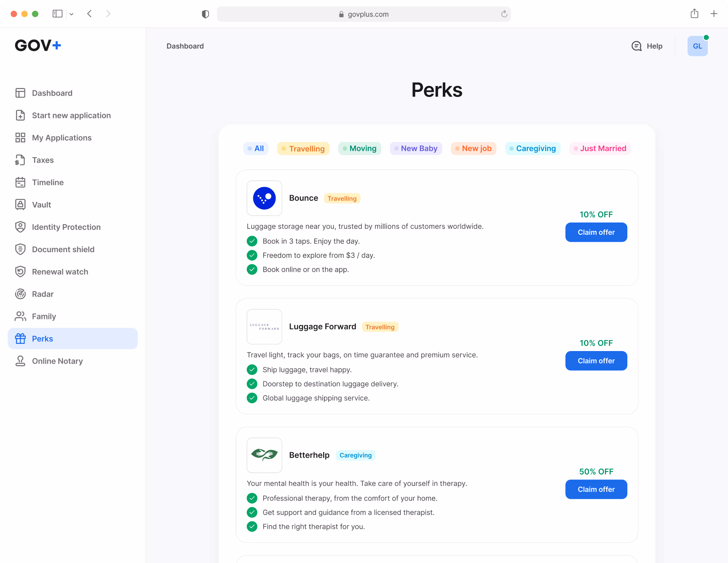Screen dimensions: 728x563
Task: Click the Radar icon
Action: 20,294
